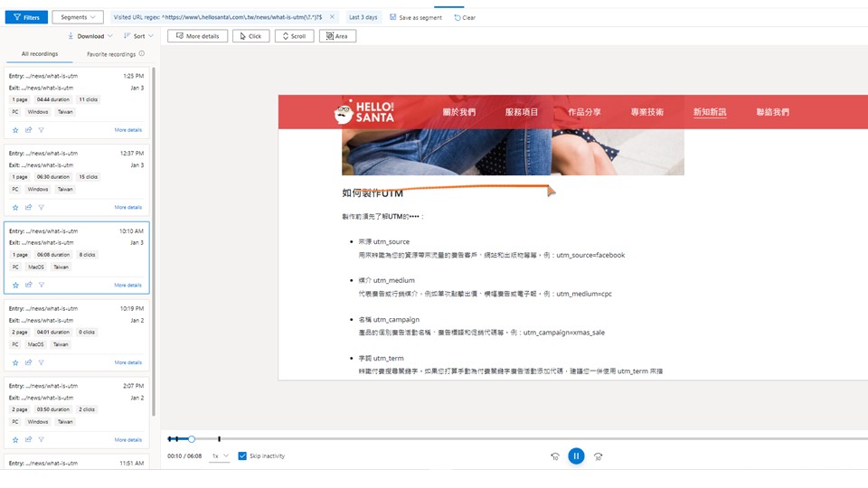Favorite the 1:25 PM recording with star
The width and height of the screenshot is (868, 488).
click(x=15, y=130)
